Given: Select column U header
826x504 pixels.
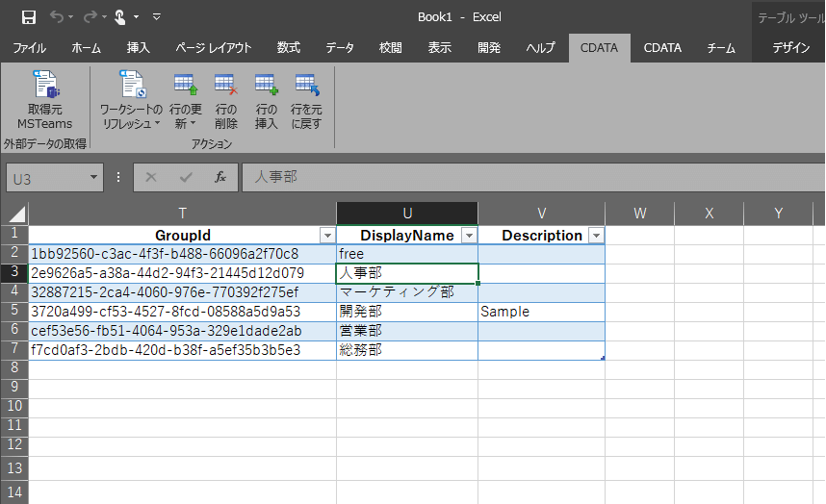Looking at the screenshot, I should point(407,214).
